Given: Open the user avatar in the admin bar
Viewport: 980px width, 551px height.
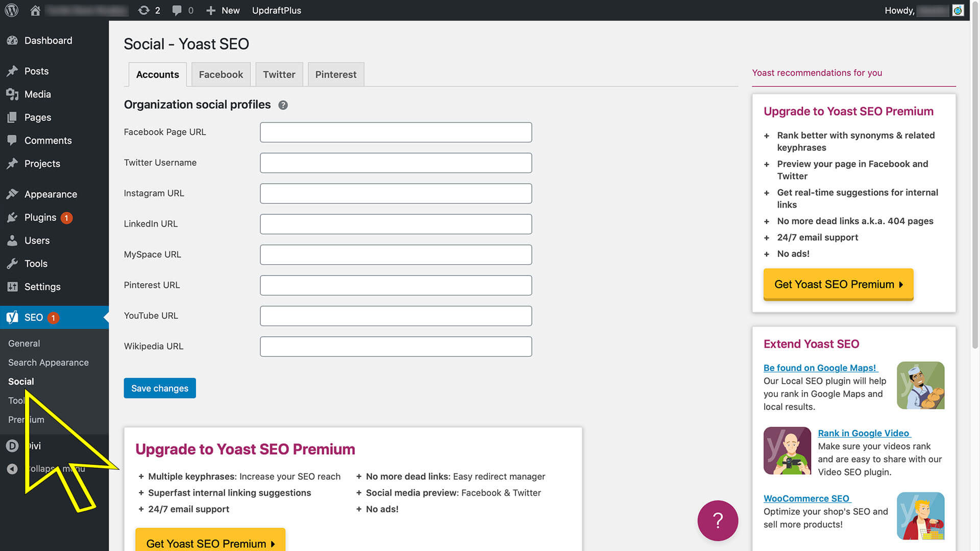Looking at the screenshot, I should [958, 10].
